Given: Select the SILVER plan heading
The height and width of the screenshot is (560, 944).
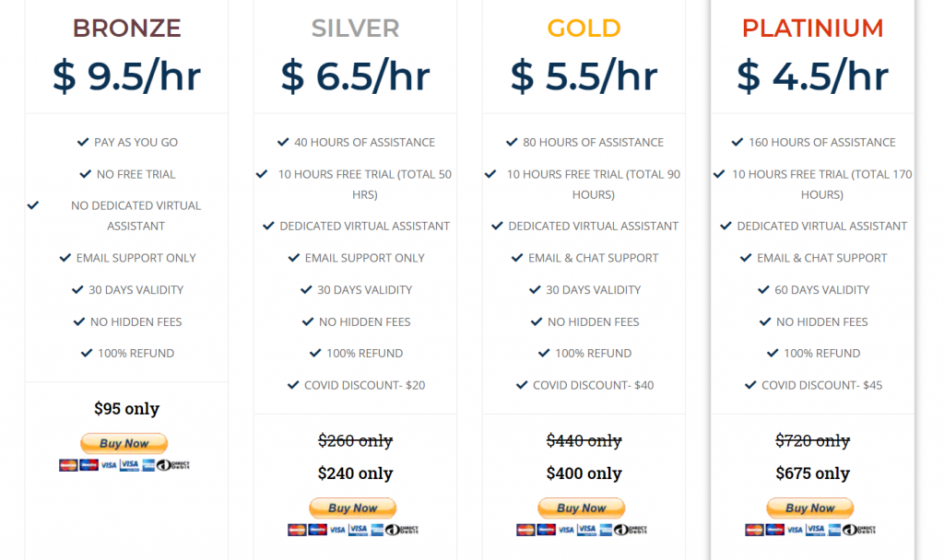Looking at the screenshot, I should click(x=355, y=29).
